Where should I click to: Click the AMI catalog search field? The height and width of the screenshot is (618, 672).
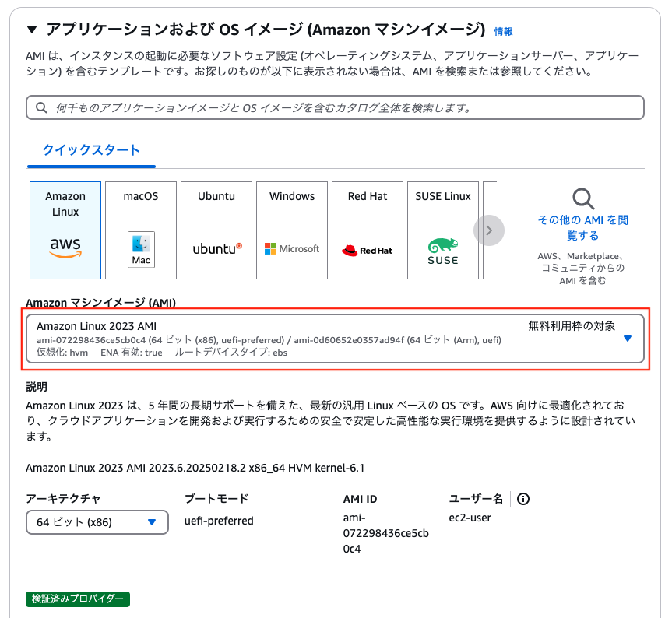335,107
